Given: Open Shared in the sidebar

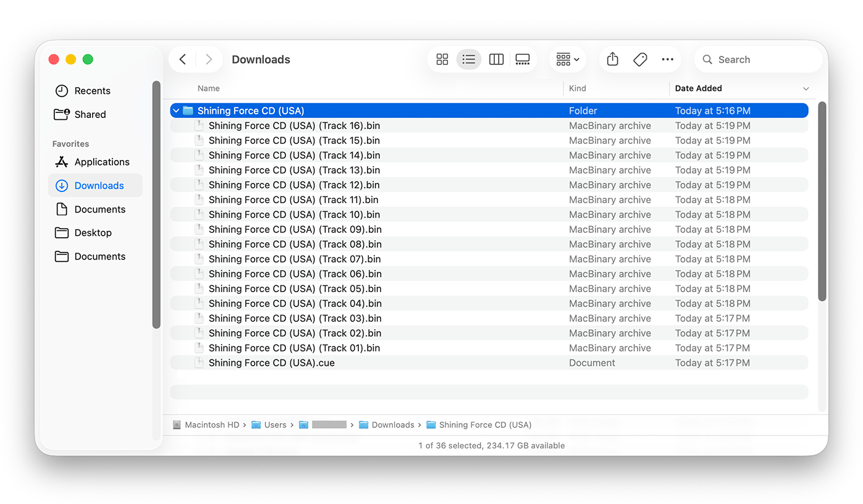Looking at the screenshot, I should tap(95, 114).
